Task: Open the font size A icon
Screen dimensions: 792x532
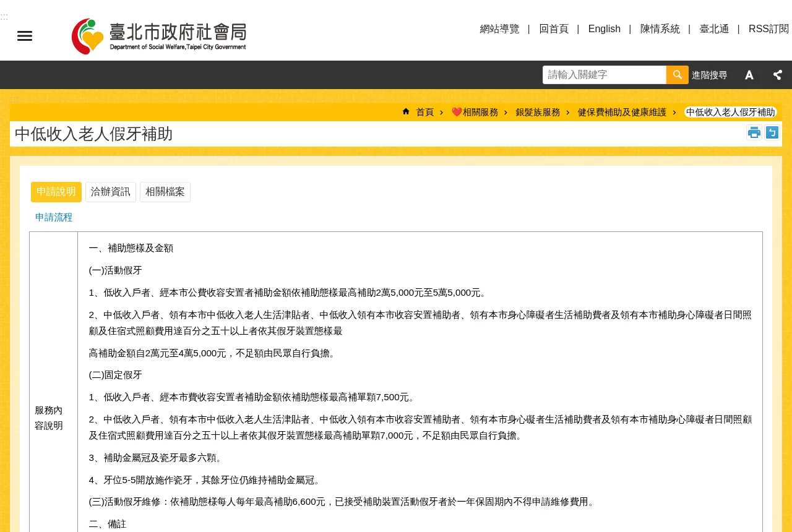Action: 749,75
